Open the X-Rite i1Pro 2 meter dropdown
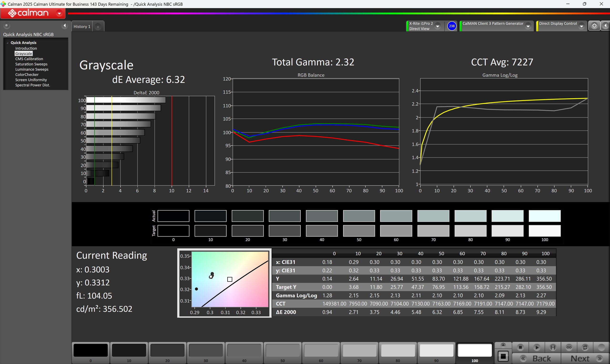Viewport: 610px width, 364px height. [x=437, y=26]
